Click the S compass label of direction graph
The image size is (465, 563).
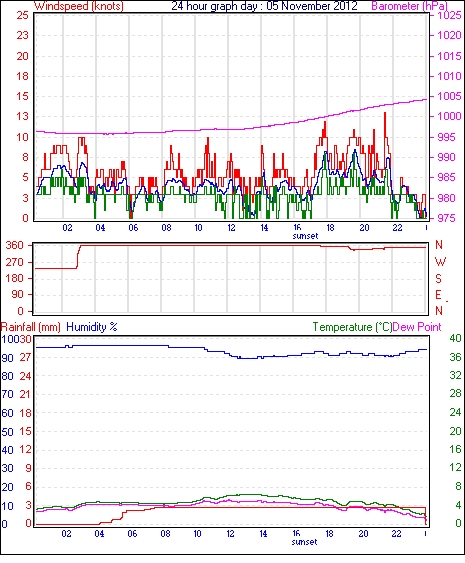pos(438,278)
